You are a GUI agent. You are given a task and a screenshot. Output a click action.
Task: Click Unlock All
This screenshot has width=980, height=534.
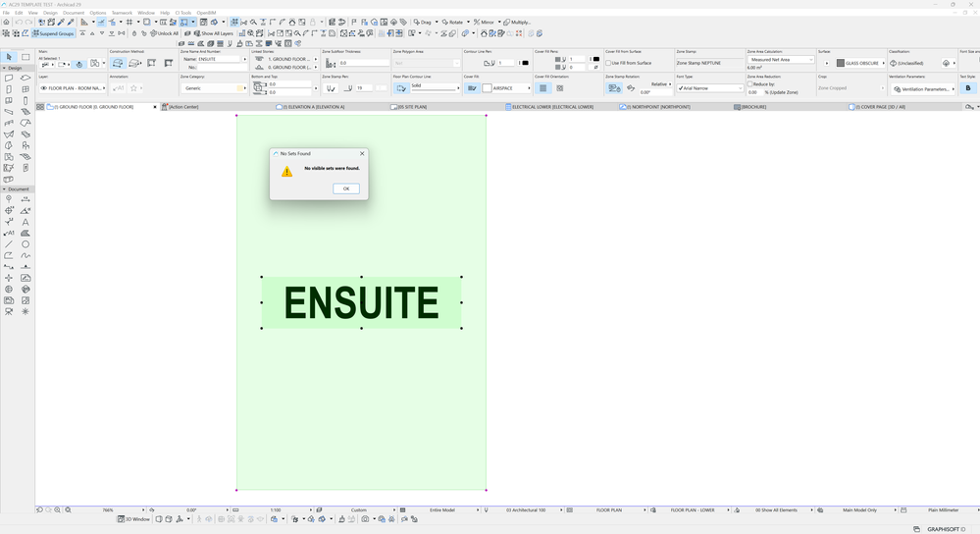coord(165,33)
